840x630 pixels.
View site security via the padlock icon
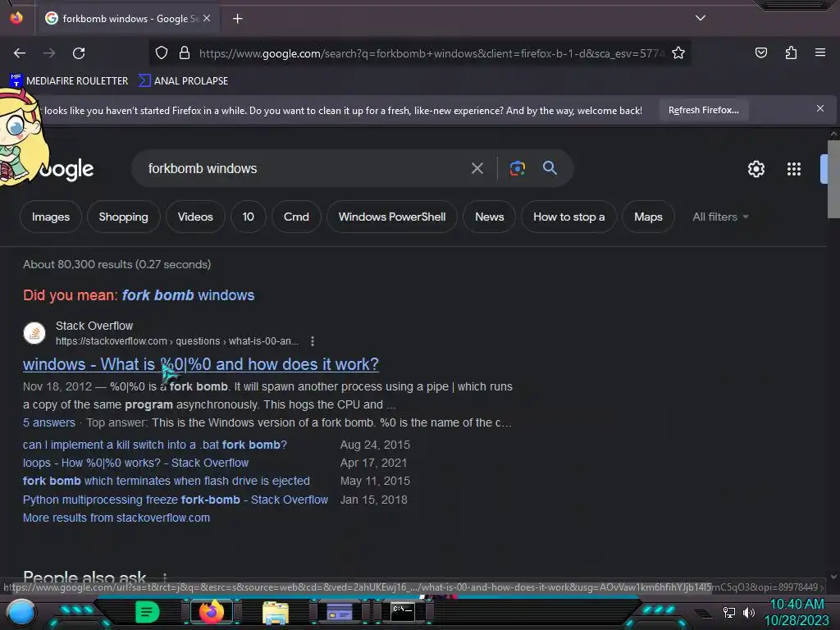pos(185,53)
